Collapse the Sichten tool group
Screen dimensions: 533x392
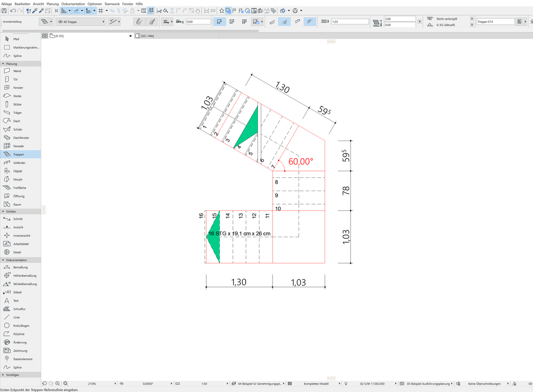point(3,212)
